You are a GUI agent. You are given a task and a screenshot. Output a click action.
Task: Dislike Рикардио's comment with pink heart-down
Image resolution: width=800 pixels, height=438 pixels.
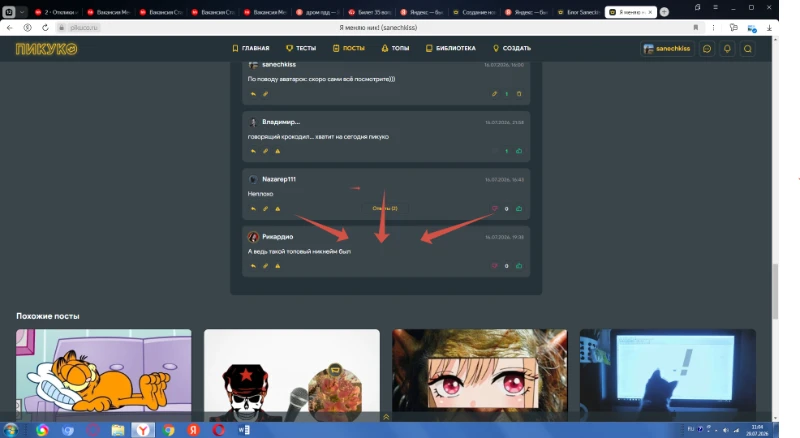click(x=494, y=266)
